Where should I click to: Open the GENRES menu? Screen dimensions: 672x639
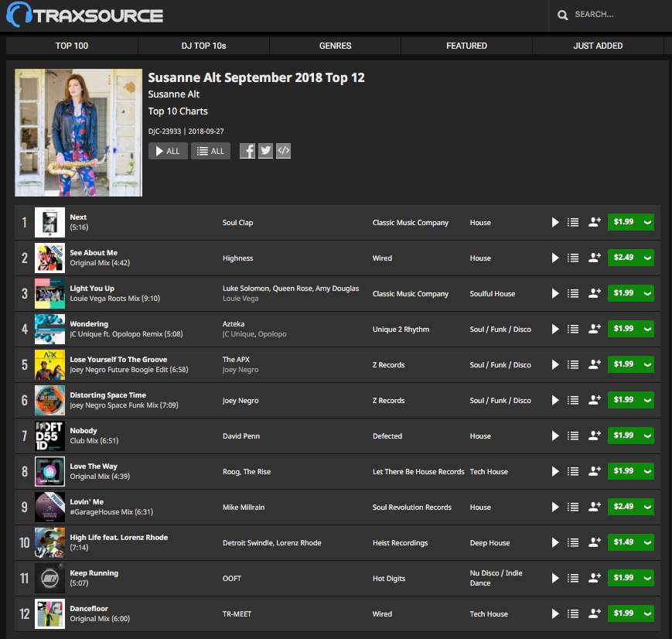click(335, 46)
